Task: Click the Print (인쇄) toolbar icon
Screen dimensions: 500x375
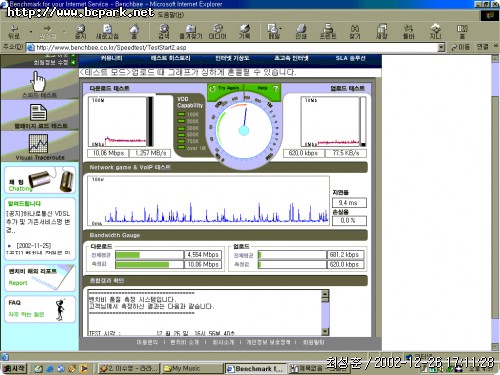Action: coord(301,32)
